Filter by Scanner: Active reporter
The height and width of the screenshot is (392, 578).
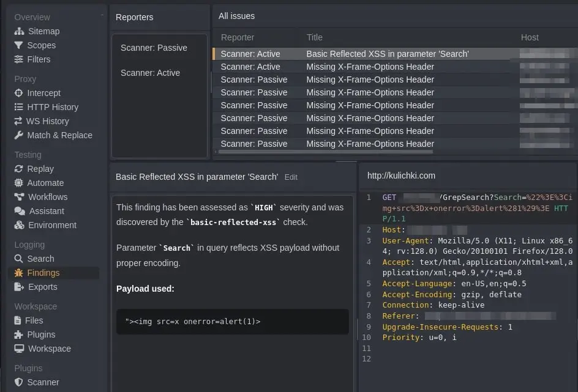point(150,73)
